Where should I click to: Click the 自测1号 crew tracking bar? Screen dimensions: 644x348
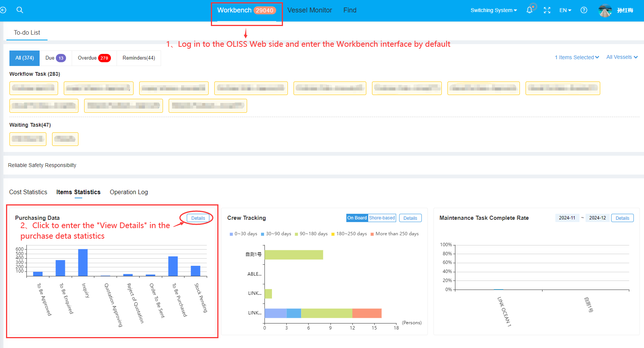coord(294,254)
